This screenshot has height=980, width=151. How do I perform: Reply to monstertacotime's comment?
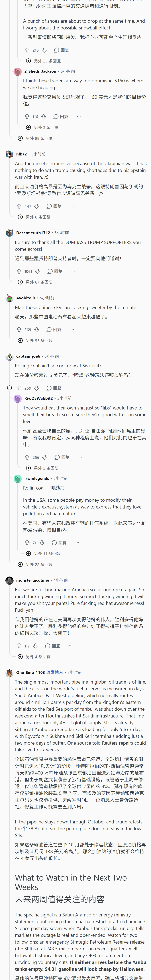(53, 646)
